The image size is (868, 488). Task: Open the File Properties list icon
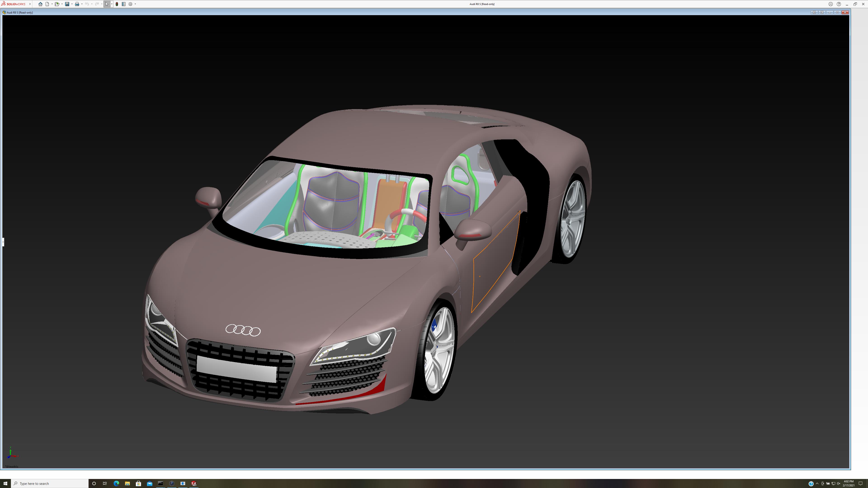pyautogui.click(x=124, y=4)
